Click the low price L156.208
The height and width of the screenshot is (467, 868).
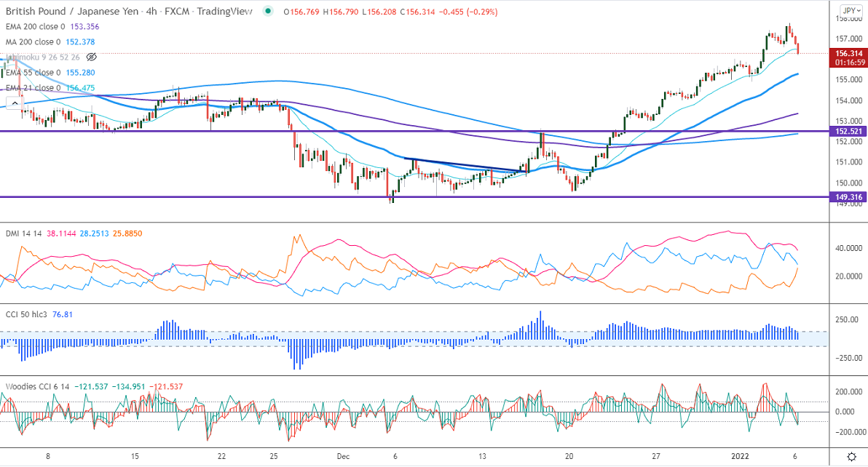pos(379,12)
